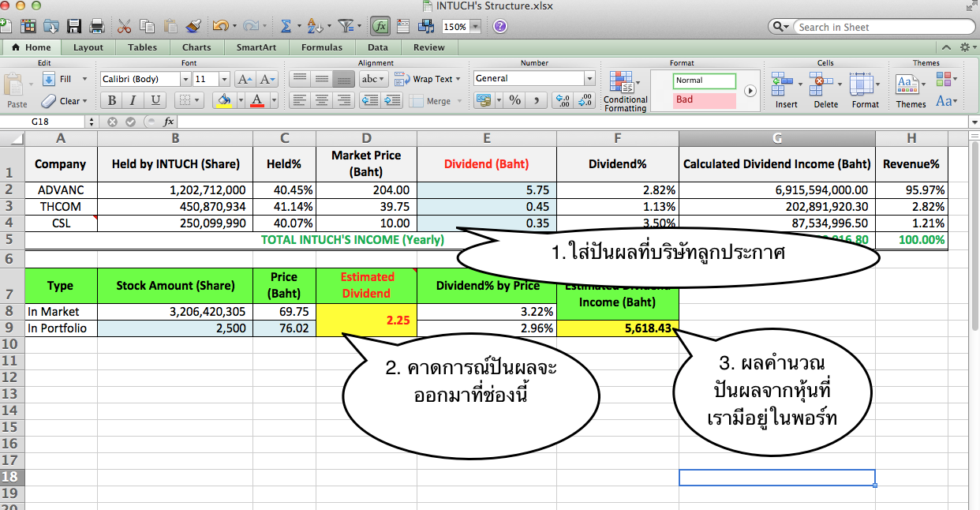Click Conditional Formatting button
980x510 pixels.
626,91
